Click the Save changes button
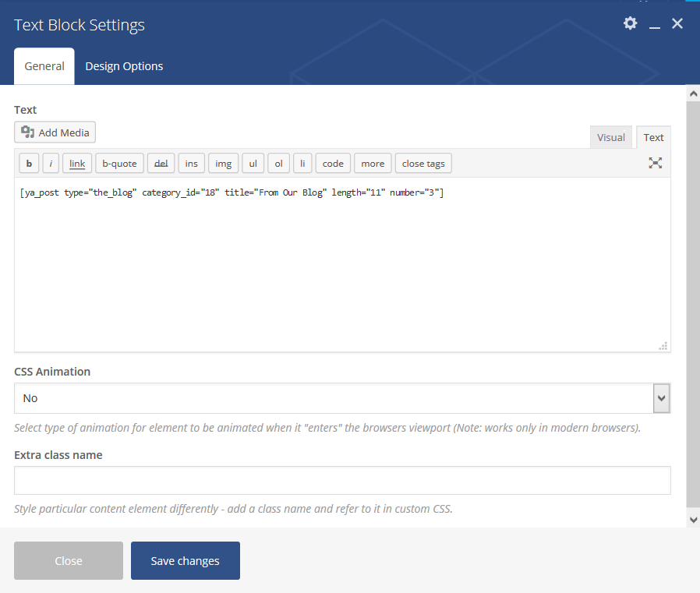Image resolution: width=700 pixels, height=593 pixels. coord(186,561)
